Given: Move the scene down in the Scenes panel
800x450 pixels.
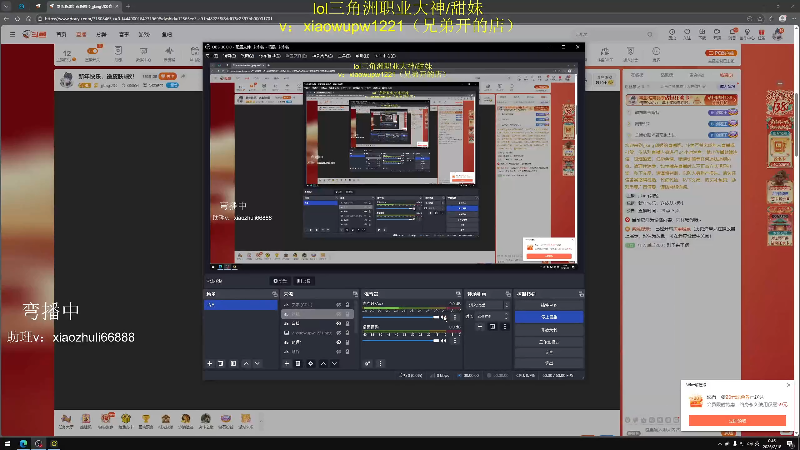Looking at the screenshot, I should 257,364.
